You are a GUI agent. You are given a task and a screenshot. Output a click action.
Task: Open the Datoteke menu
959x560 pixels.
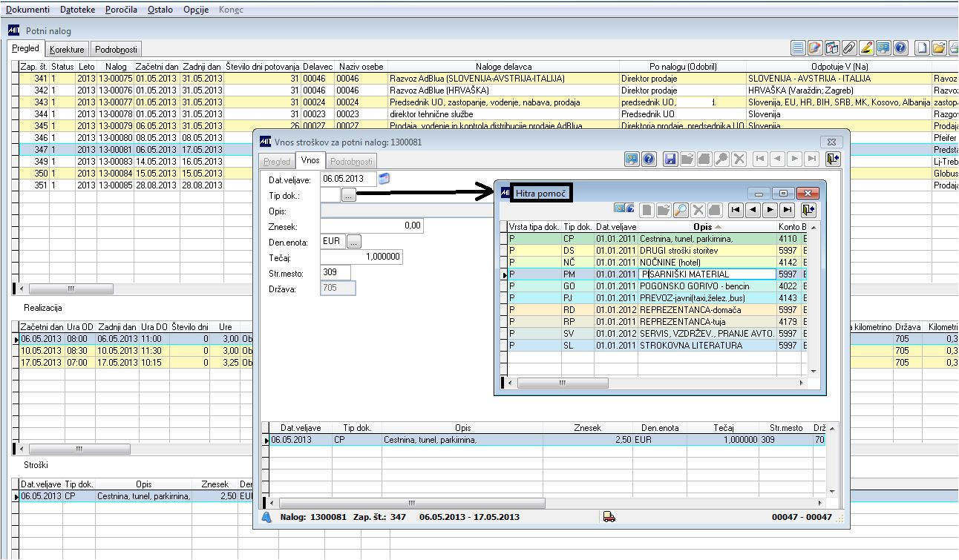coord(77,10)
